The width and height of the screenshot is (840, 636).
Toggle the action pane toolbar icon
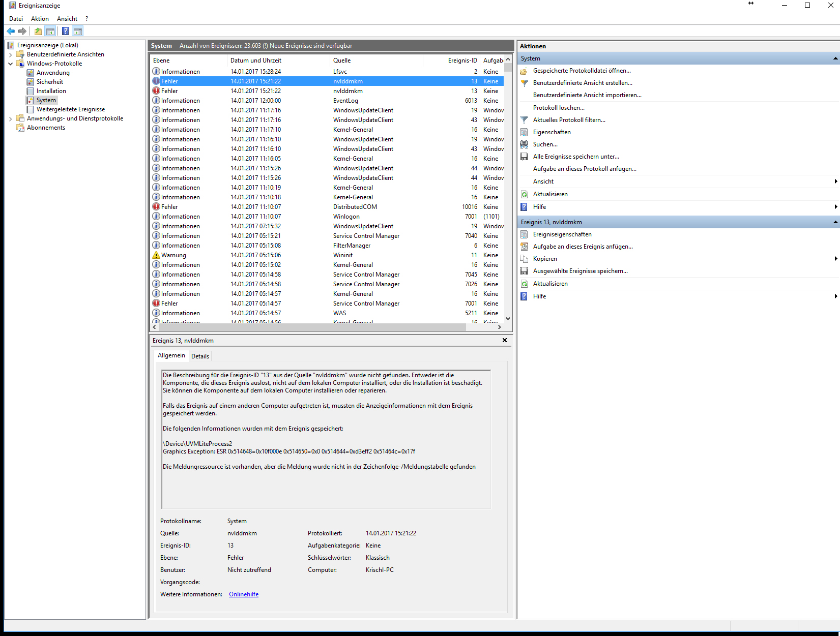click(x=78, y=32)
